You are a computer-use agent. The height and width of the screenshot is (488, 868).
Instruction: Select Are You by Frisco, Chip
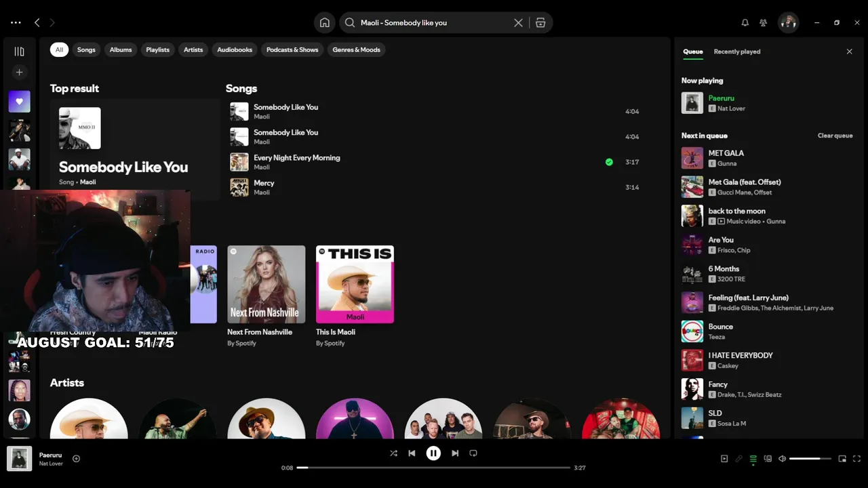click(768, 245)
